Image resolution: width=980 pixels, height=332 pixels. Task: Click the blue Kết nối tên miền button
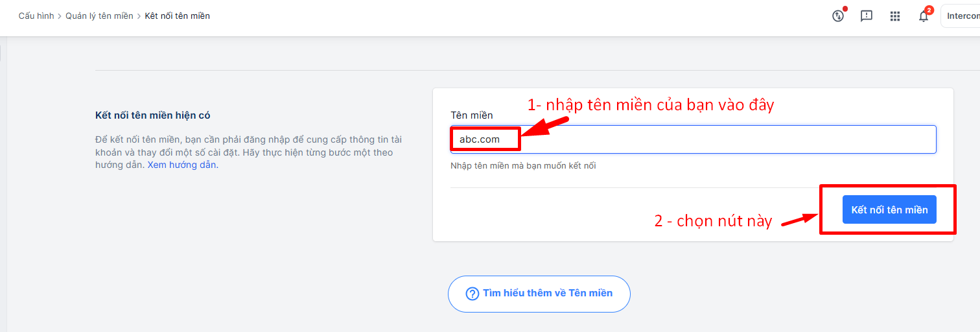pyautogui.click(x=889, y=209)
